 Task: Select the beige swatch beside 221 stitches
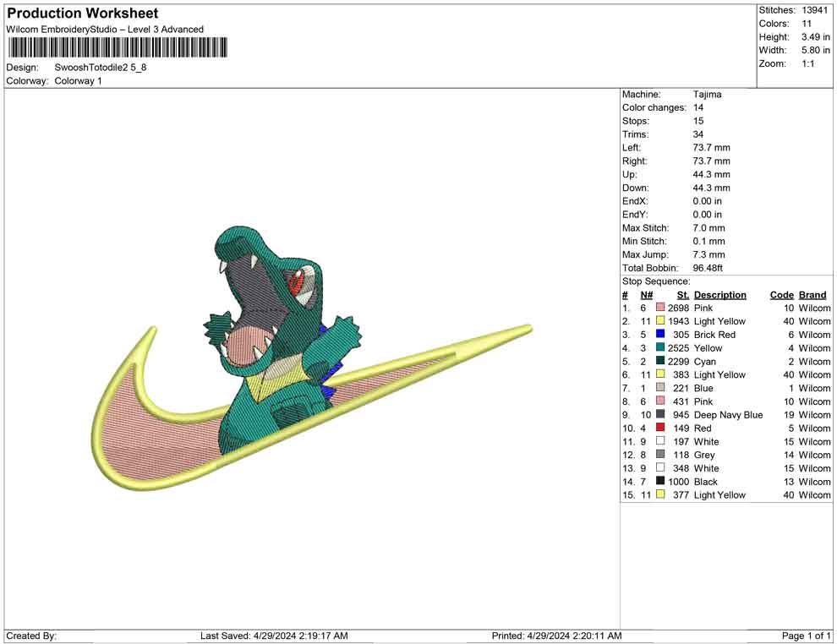pos(660,387)
